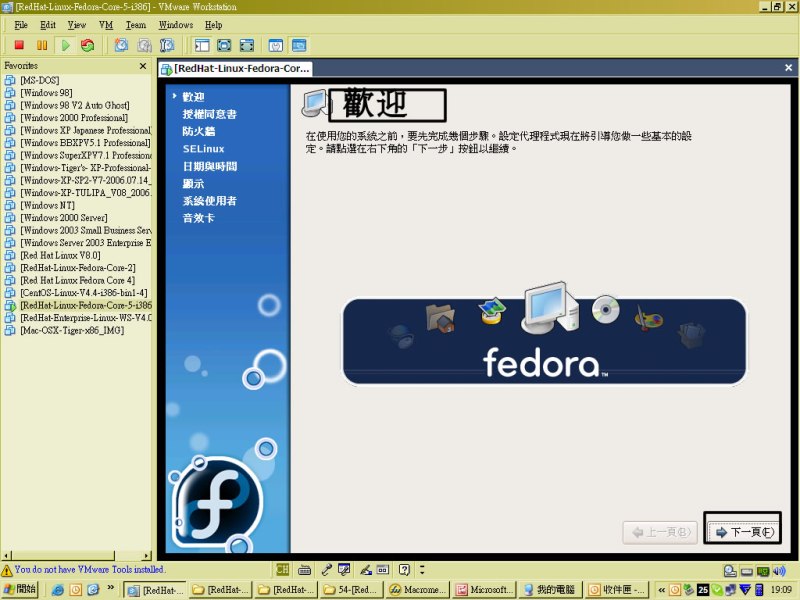Toggle the sidebar panel toolbar icon
This screenshot has width=800, height=600.
[x=202, y=45]
